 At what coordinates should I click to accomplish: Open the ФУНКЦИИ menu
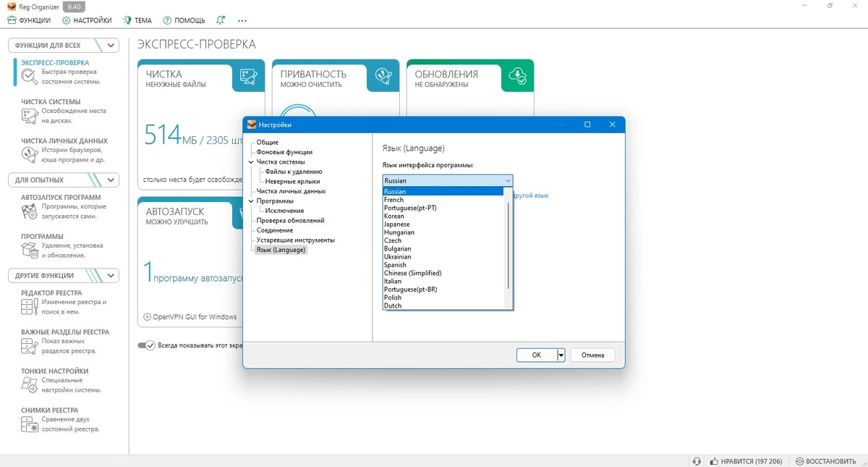click(30, 20)
